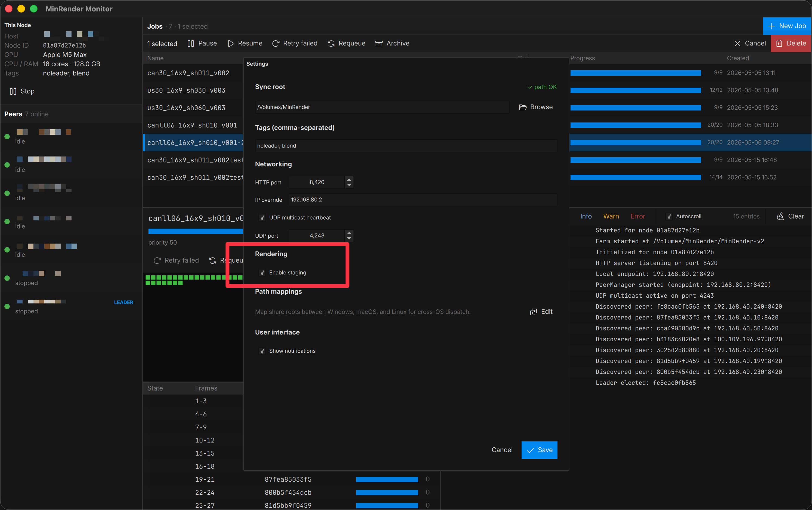Toggle Enable staging checkbox
The height and width of the screenshot is (510, 812).
[x=262, y=272]
